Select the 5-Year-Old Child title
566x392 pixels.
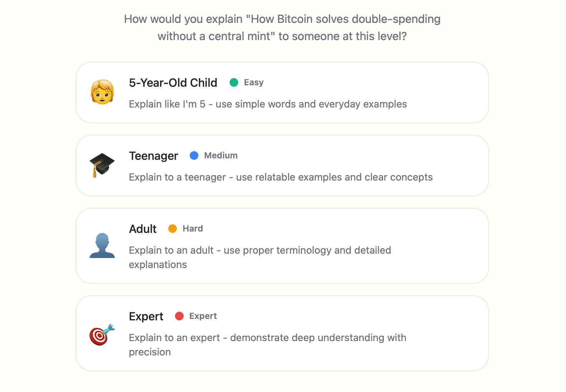[x=173, y=83]
